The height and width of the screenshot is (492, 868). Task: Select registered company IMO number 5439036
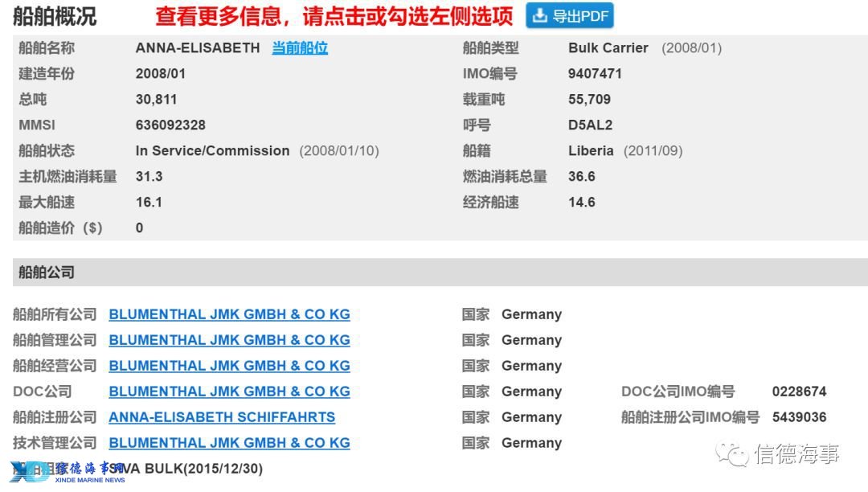click(x=800, y=417)
